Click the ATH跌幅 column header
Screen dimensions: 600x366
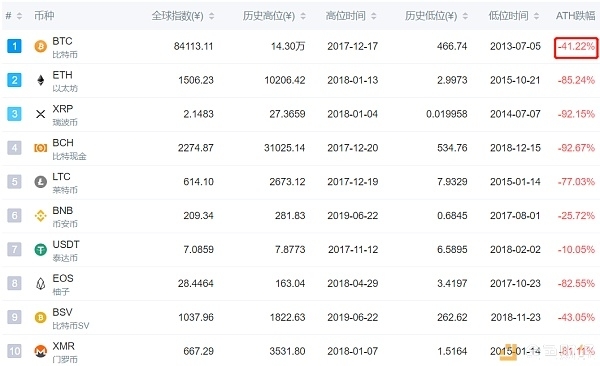[x=576, y=16]
